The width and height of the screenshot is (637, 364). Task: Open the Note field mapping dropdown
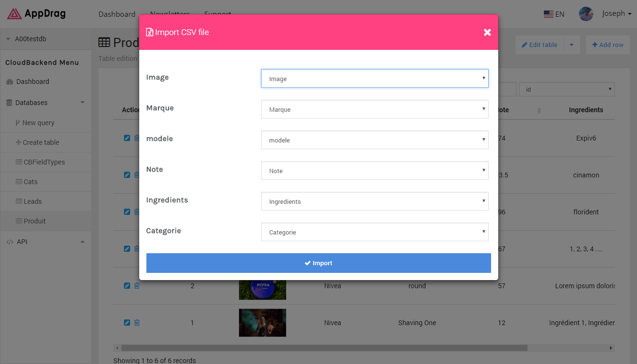[374, 171]
